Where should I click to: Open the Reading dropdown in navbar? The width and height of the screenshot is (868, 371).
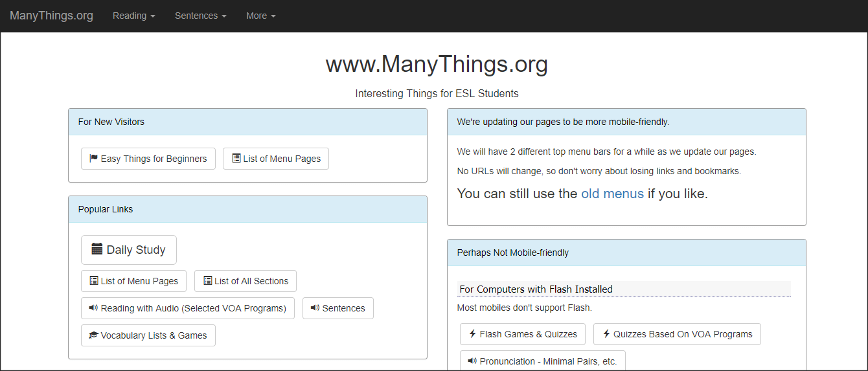(134, 16)
